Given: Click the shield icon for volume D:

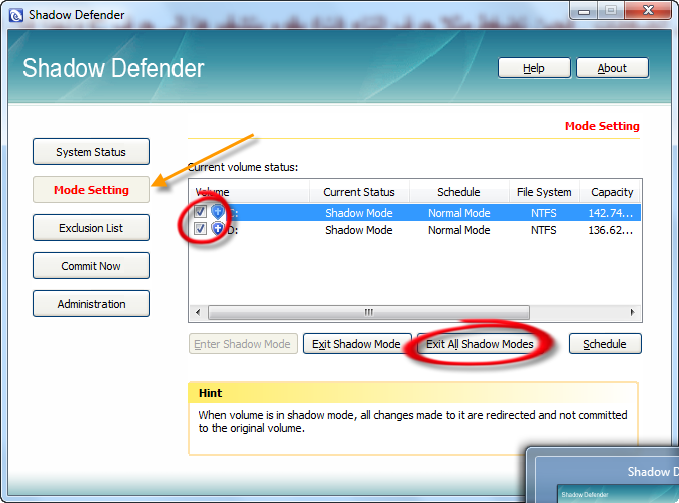Looking at the screenshot, I should click(x=217, y=229).
